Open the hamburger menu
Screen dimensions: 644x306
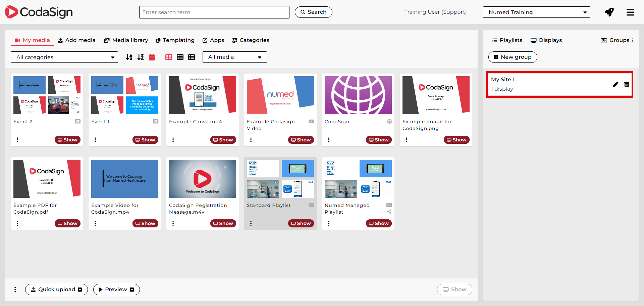click(x=630, y=12)
